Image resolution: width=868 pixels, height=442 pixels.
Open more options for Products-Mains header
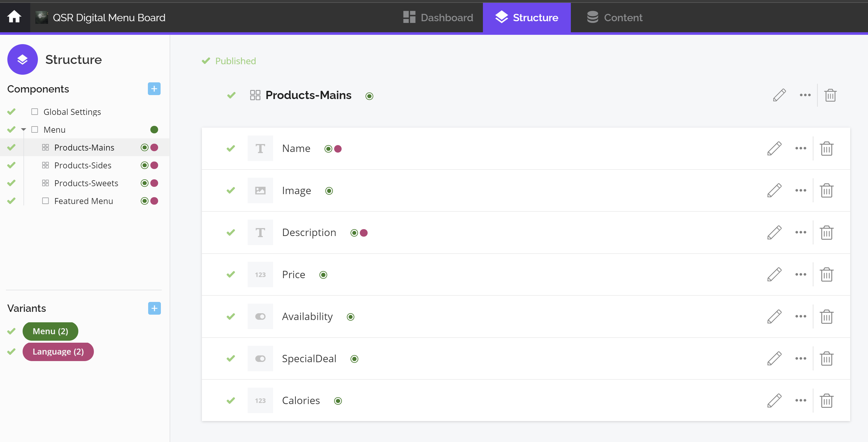pos(805,95)
